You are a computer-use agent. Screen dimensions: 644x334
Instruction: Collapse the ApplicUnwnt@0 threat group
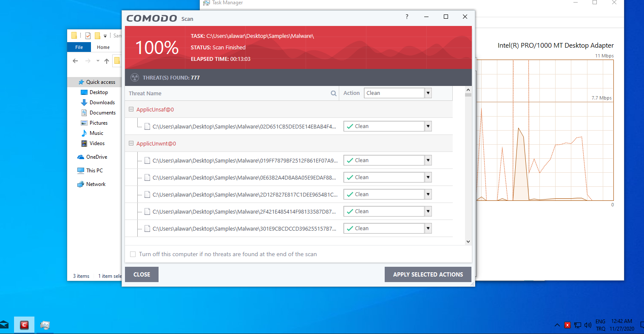tap(131, 143)
